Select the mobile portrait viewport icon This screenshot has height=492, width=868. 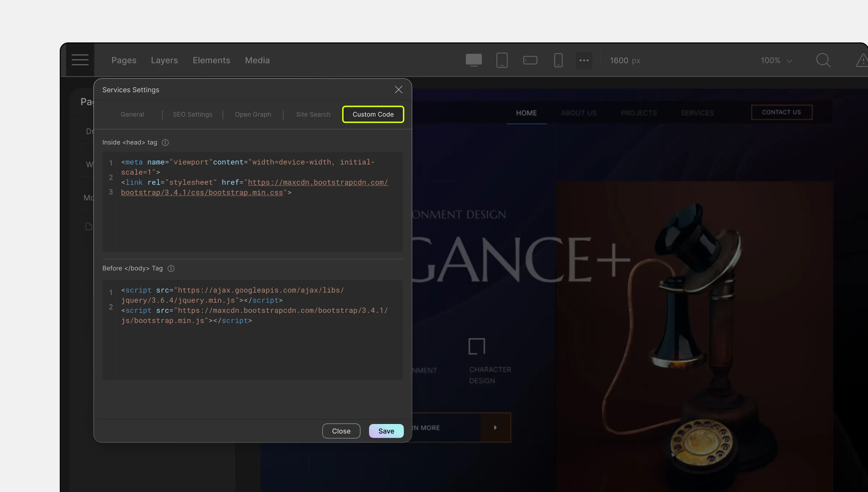(x=558, y=60)
